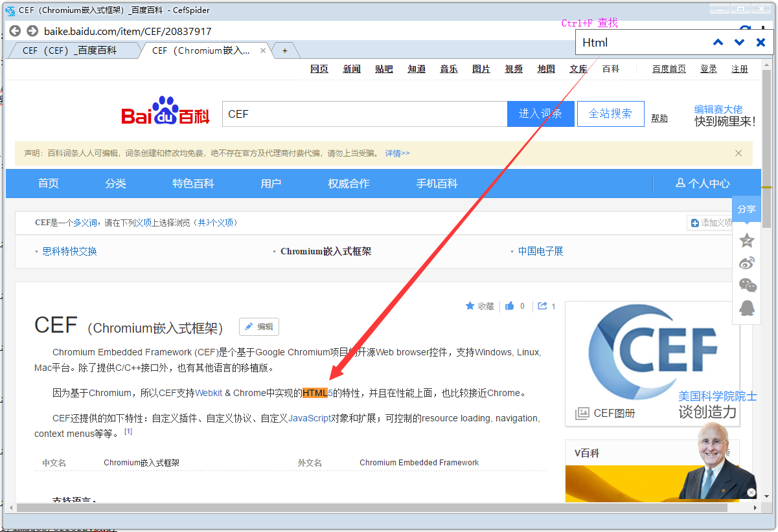Click 注册 link

[740, 69]
